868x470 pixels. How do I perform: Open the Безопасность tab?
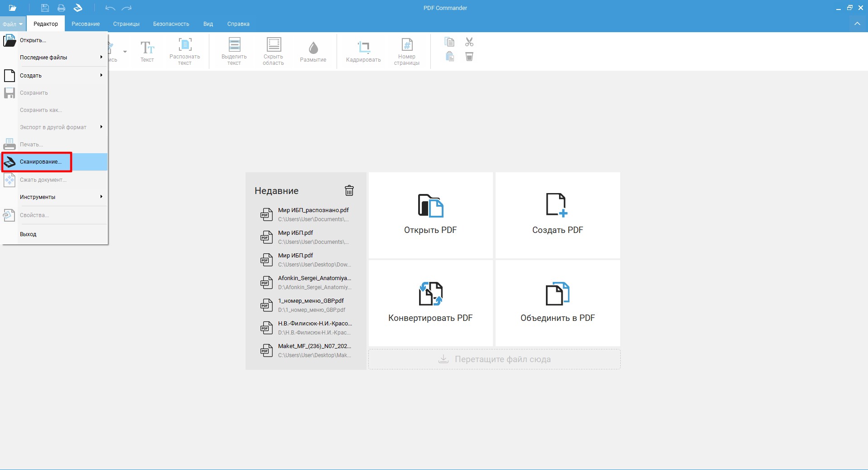[171, 24]
